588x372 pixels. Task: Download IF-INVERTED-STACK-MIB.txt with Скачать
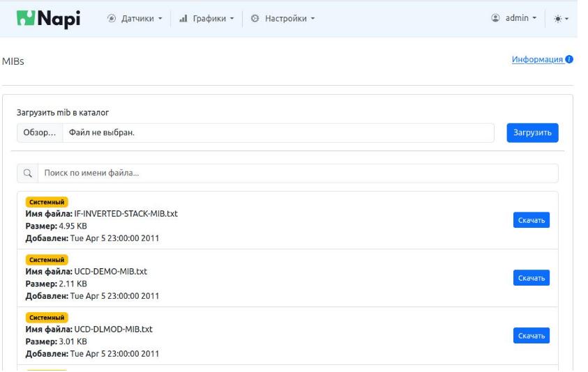click(x=531, y=220)
